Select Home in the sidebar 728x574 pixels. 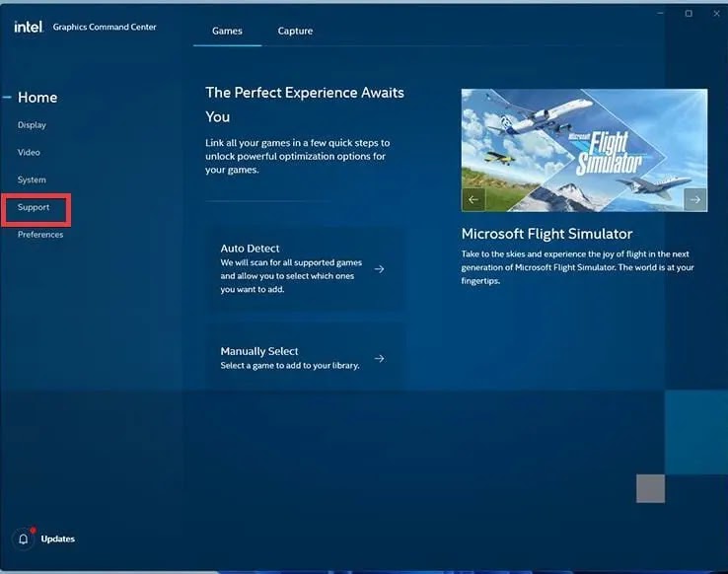37,98
